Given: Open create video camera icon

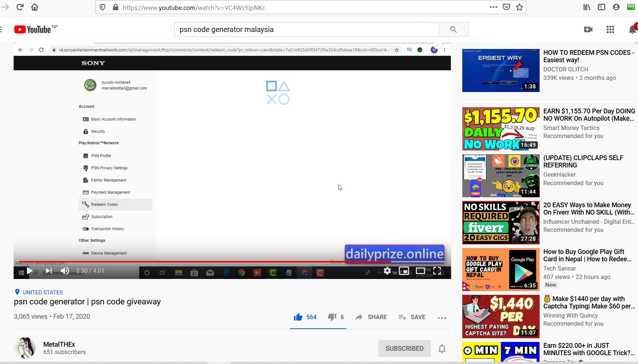Looking at the screenshot, I should (x=588, y=29).
